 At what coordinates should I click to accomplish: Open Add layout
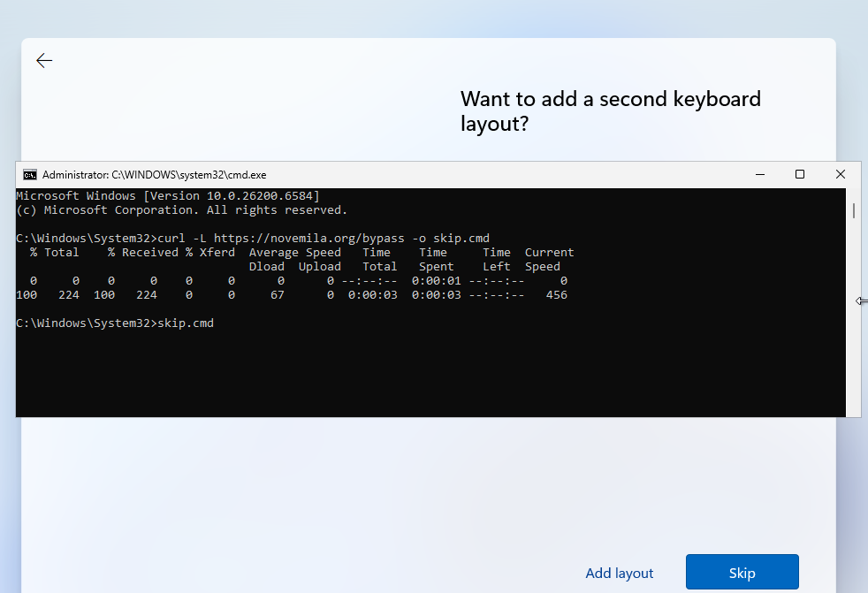tap(619, 573)
